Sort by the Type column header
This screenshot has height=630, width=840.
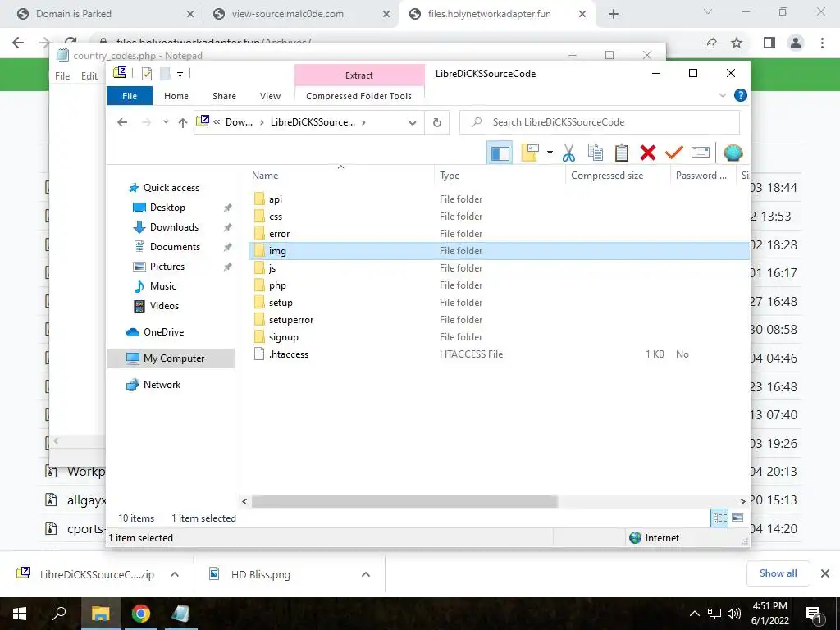point(500,176)
